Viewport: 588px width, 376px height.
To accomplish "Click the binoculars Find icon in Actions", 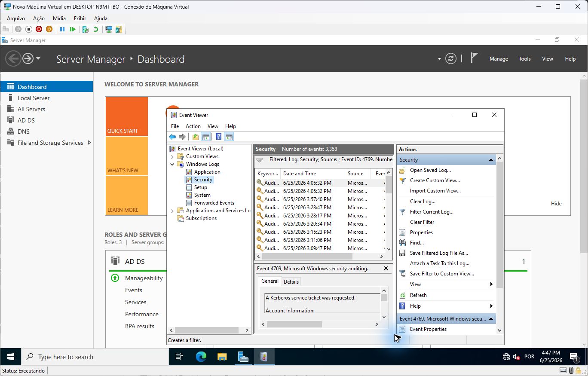I will (402, 243).
